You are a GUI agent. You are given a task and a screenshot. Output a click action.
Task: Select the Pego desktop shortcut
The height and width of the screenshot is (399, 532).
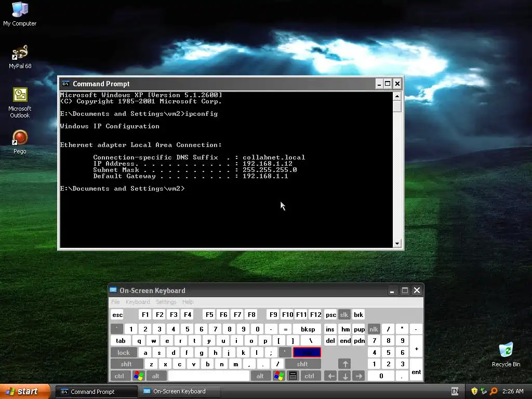[x=20, y=142]
